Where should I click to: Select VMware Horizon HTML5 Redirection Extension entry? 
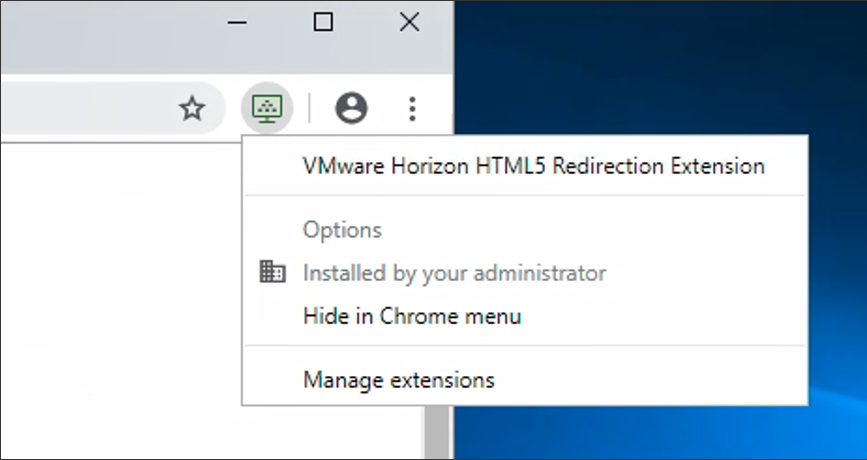pos(533,166)
